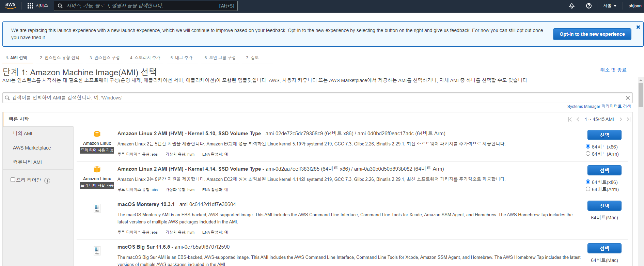The width and height of the screenshot is (644, 266).
Task: Click Amazon Linux 2 Kernel 4.14 title text
Action: click(189, 169)
